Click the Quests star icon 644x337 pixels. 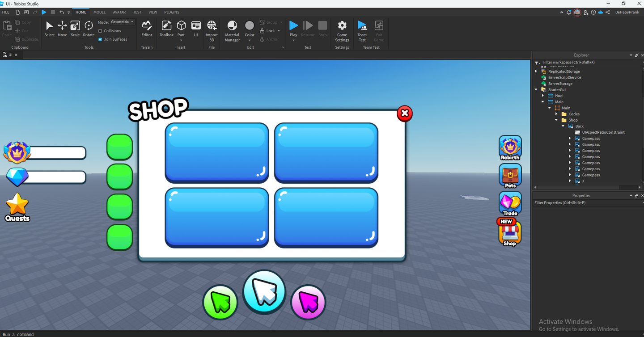(17, 207)
